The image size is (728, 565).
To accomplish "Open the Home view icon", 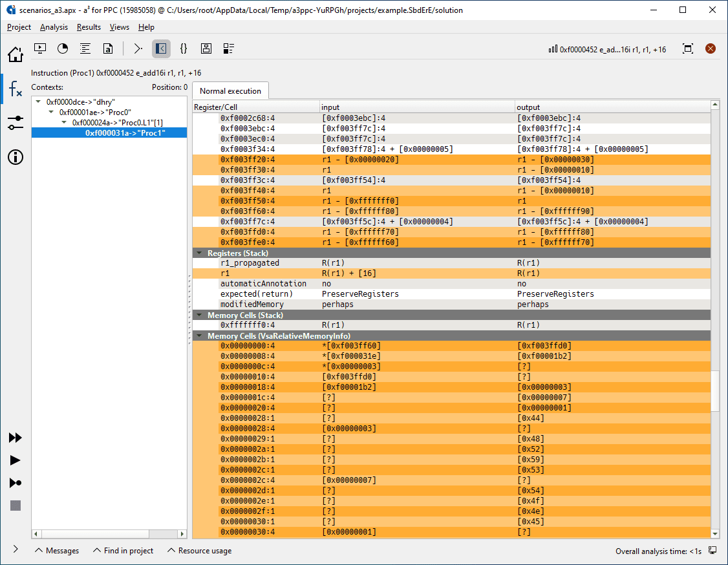I will point(16,54).
